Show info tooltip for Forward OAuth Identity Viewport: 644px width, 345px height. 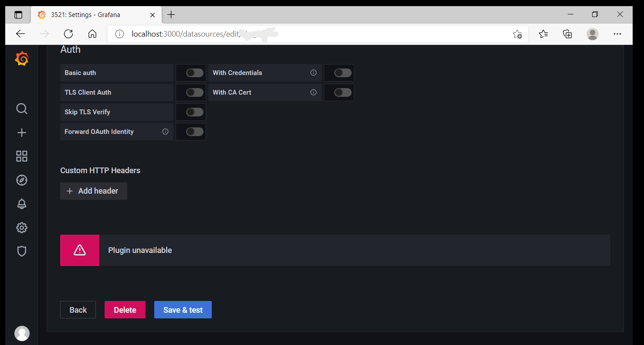[165, 132]
